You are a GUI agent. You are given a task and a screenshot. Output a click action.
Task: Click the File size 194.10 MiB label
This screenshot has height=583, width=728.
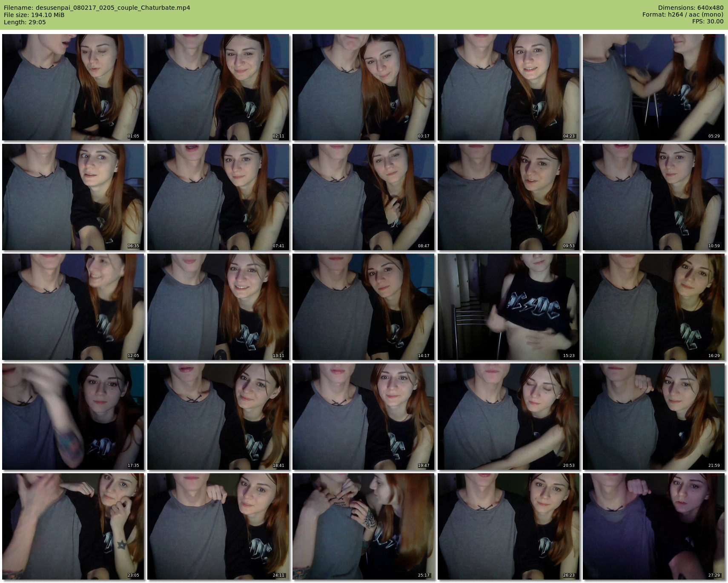(34, 15)
